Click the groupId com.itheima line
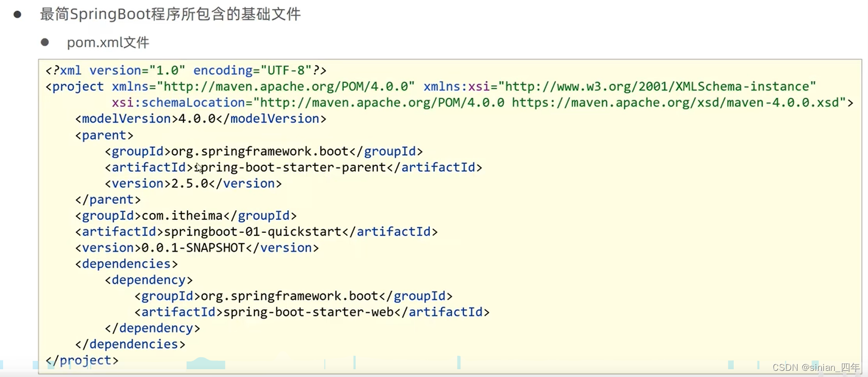This screenshot has height=377, width=868. pyautogui.click(x=186, y=216)
